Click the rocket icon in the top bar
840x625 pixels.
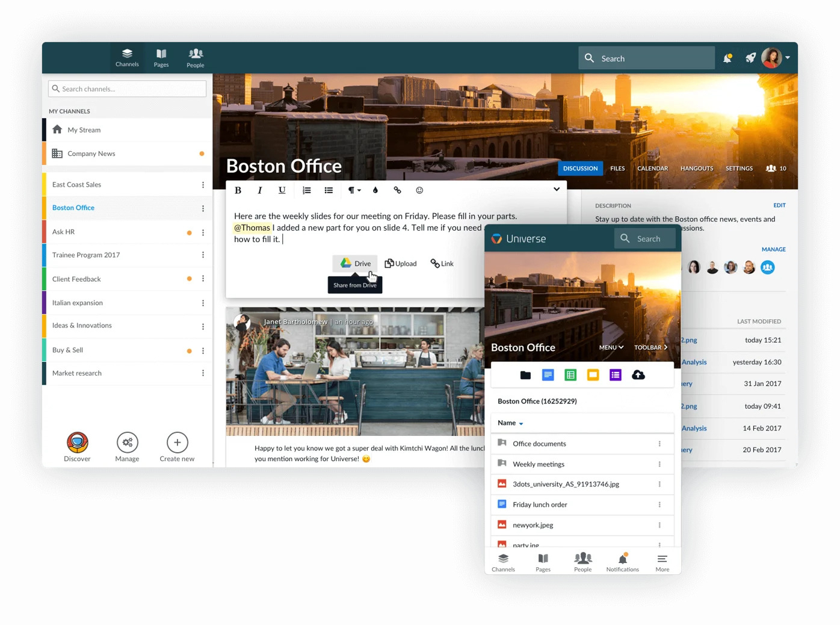point(750,58)
